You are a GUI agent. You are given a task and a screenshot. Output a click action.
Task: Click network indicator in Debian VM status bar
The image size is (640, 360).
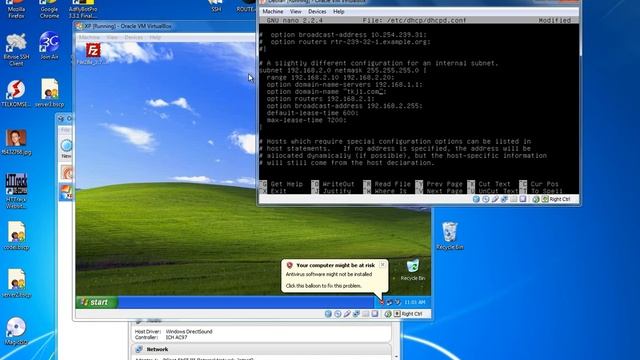tap(504, 199)
